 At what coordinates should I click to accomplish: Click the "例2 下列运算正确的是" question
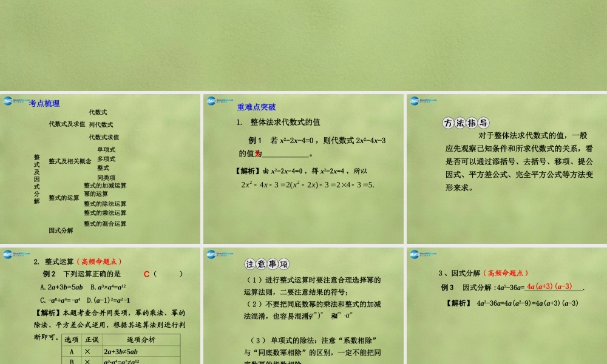click(x=82, y=274)
